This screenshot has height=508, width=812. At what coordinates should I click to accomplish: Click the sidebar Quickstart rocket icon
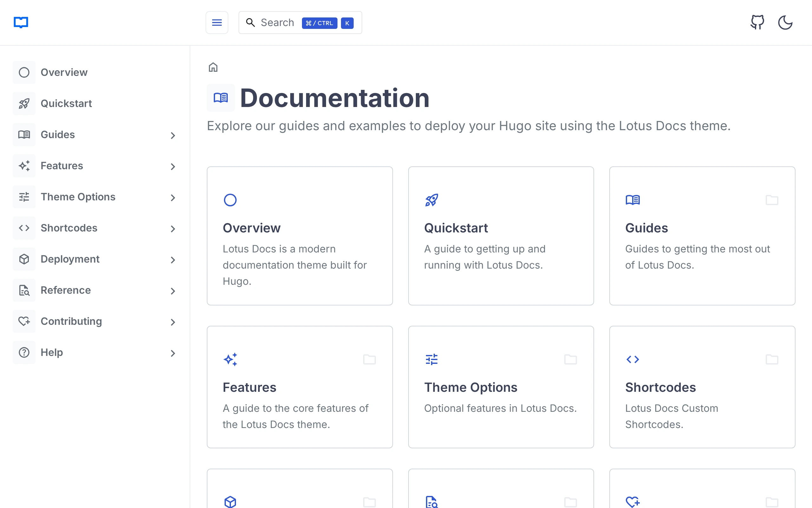click(24, 104)
